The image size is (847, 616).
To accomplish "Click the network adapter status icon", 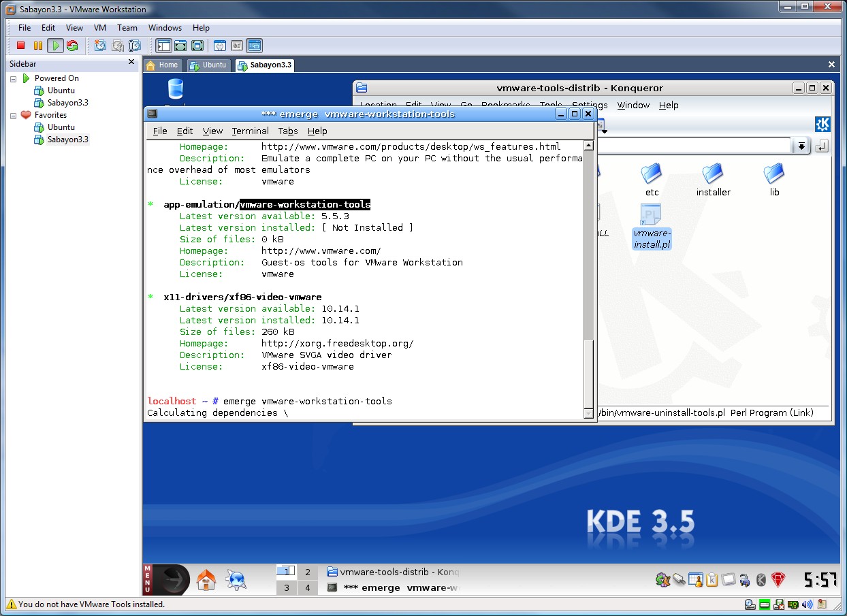I will (793, 604).
